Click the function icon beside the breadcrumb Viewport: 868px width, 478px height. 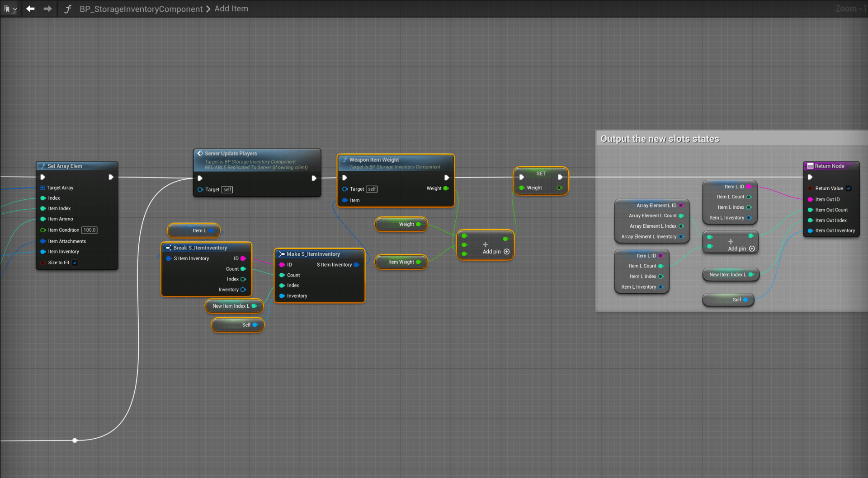coord(67,9)
